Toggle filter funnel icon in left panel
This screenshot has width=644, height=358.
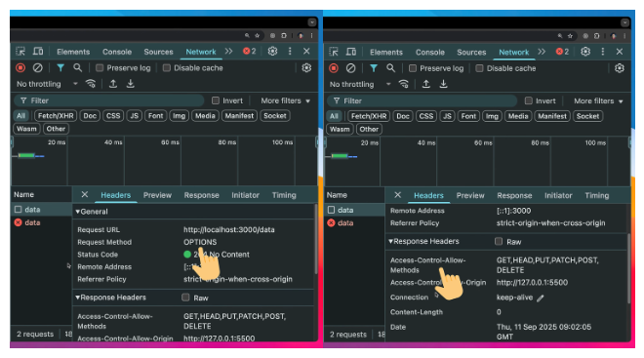60,67
